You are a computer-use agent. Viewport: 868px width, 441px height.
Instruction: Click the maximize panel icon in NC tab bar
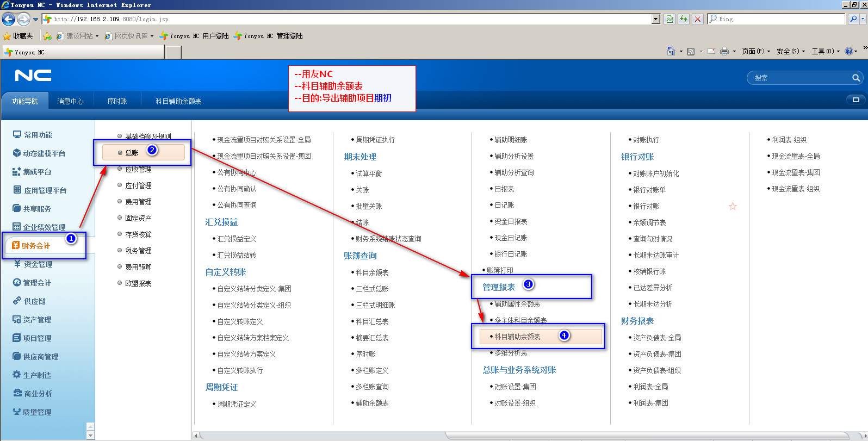pos(855,100)
